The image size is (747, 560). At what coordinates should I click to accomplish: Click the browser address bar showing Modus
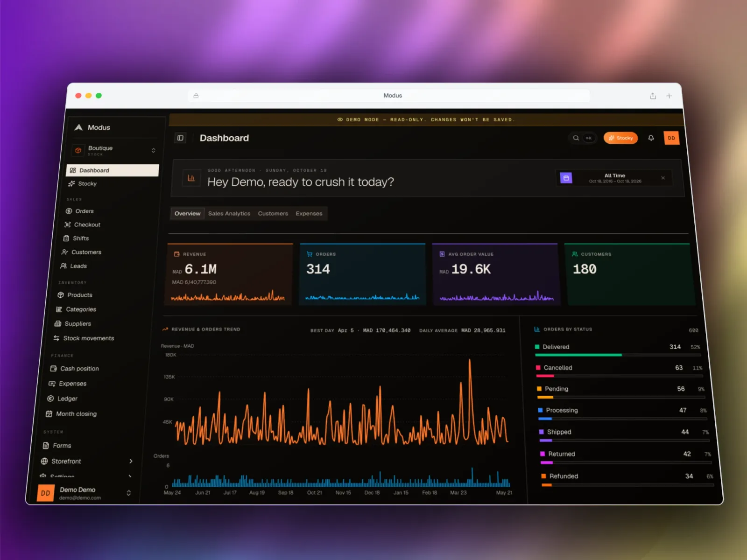pos(389,96)
